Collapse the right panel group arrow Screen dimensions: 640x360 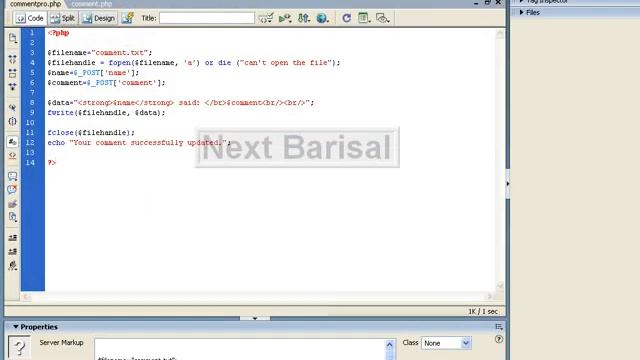coord(508,184)
